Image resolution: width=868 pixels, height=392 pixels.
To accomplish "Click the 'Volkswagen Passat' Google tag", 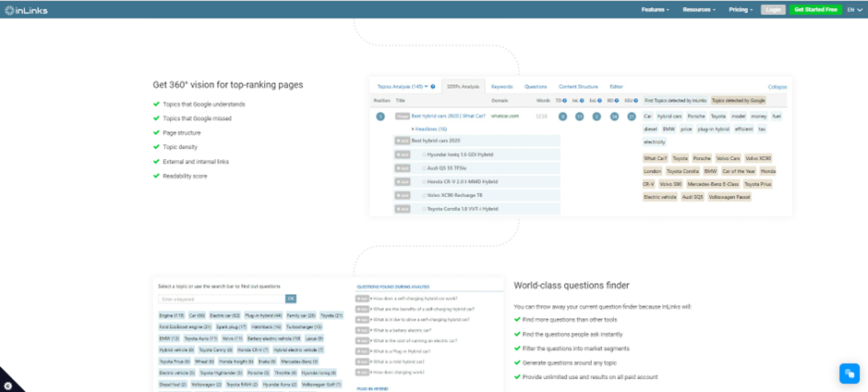I will tap(729, 197).
